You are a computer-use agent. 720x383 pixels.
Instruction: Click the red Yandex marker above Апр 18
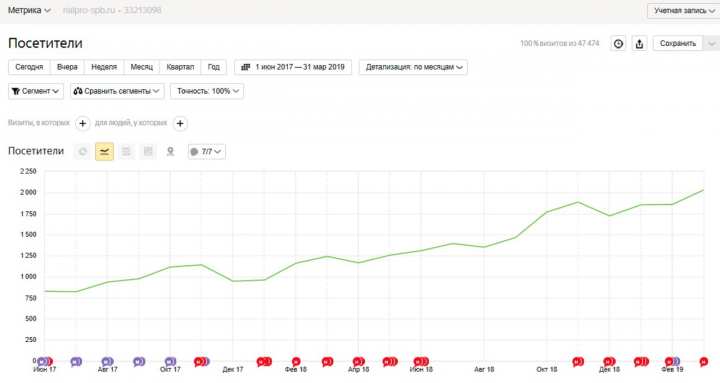tap(359, 362)
